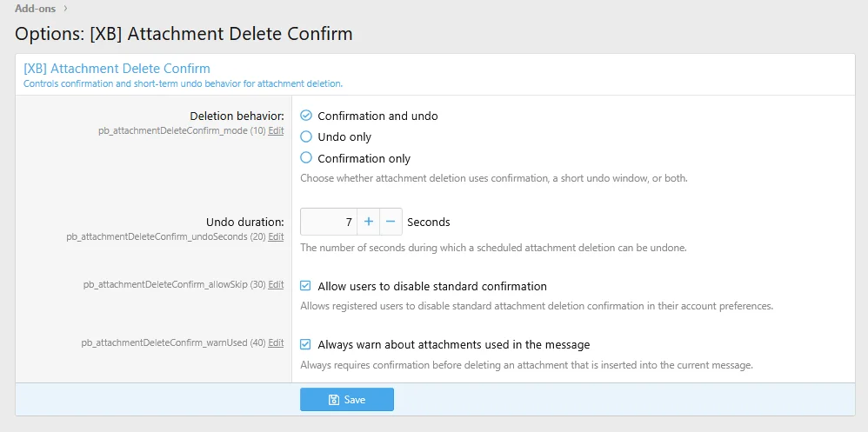868x432 pixels.
Task: Click the 'Controls confirmation and short-term undo' description
Action: [x=184, y=84]
